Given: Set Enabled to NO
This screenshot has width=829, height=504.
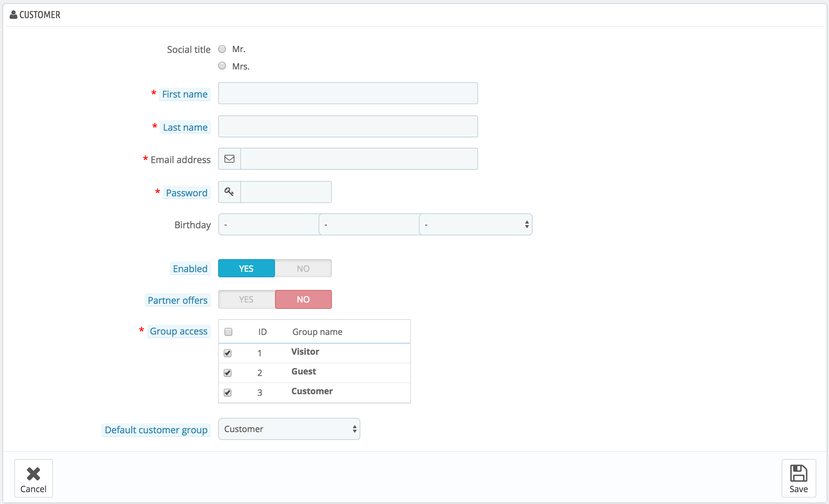Looking at the screenshot, I should pyautogui.click(x=303, y=268).
